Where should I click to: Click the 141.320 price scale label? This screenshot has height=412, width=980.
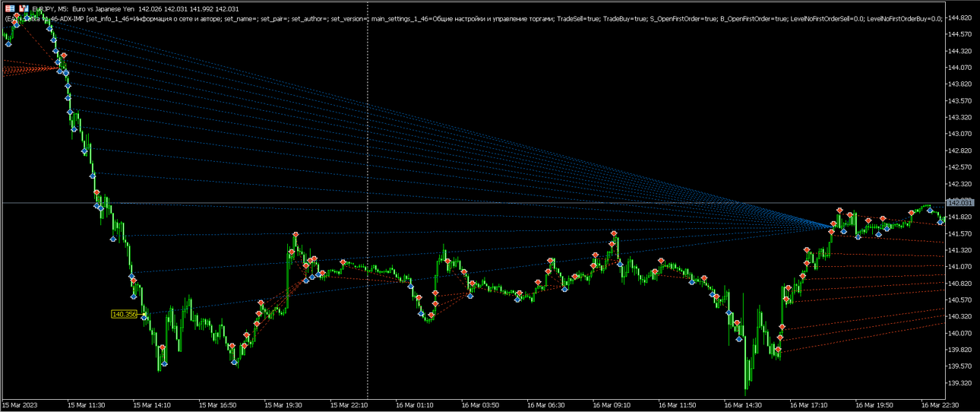(x=960, y=250)
